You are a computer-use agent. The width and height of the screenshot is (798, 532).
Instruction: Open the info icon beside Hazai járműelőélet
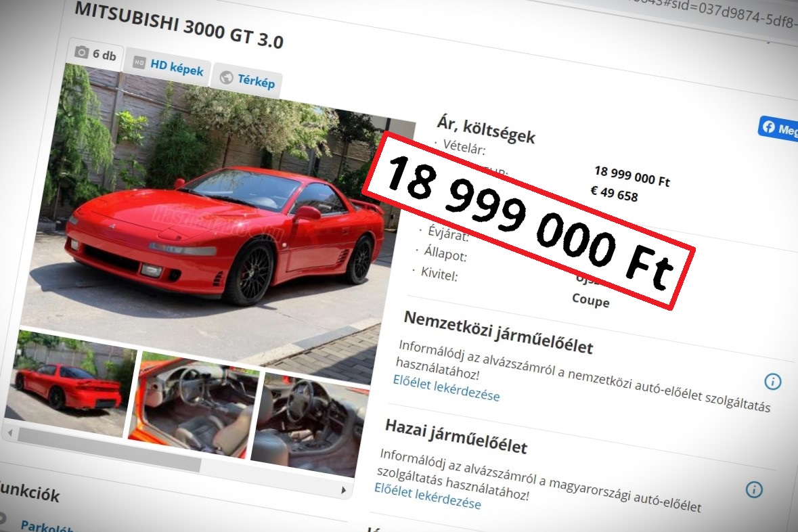point(754,489)
